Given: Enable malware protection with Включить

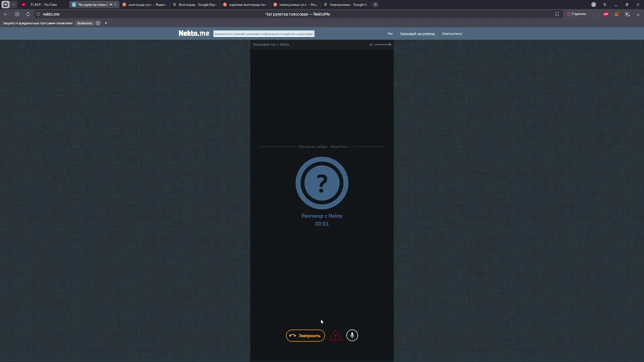Looking at the screenshot, I should 85,23.
